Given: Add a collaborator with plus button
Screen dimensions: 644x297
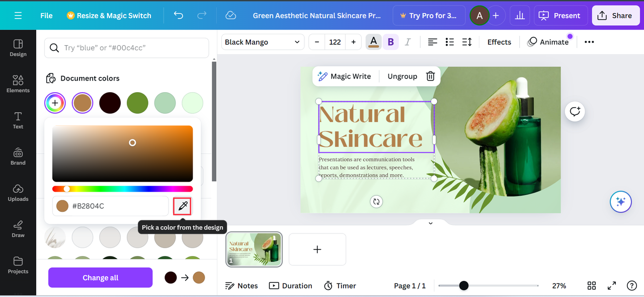Looking at the screenshot, I should click(x=496, y=16).
